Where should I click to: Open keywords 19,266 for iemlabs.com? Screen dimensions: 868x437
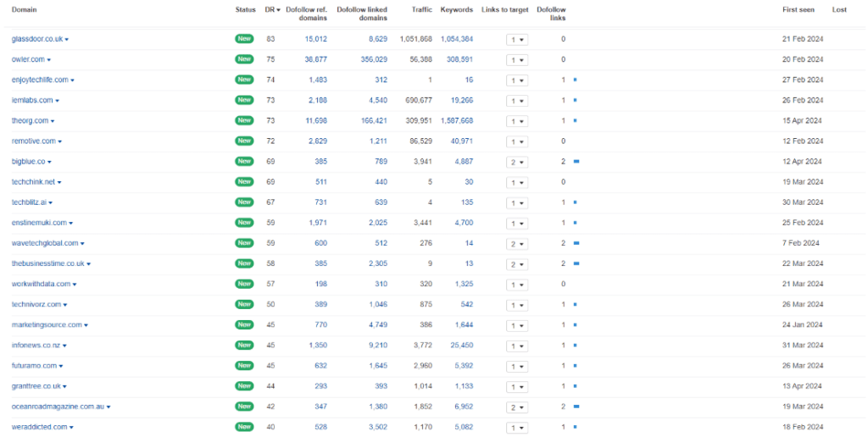pyautogui.click(x=462, y=101)
